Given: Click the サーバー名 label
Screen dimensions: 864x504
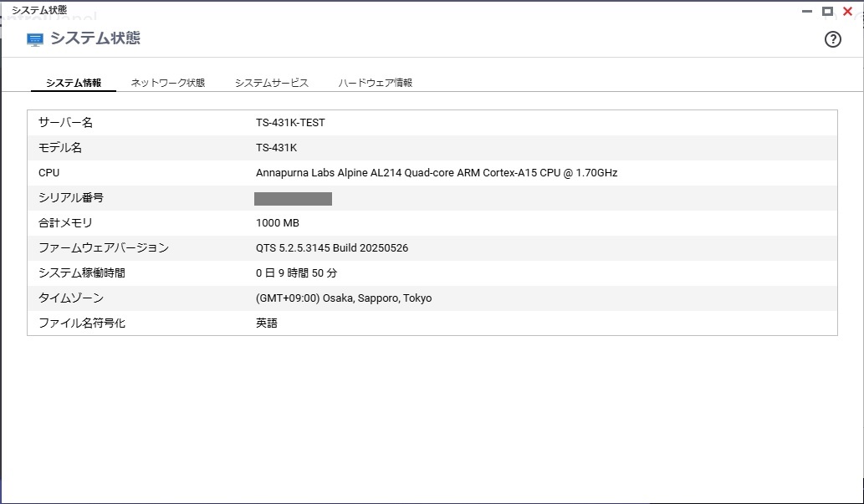Looking at the screenshot, I should 65,122.
